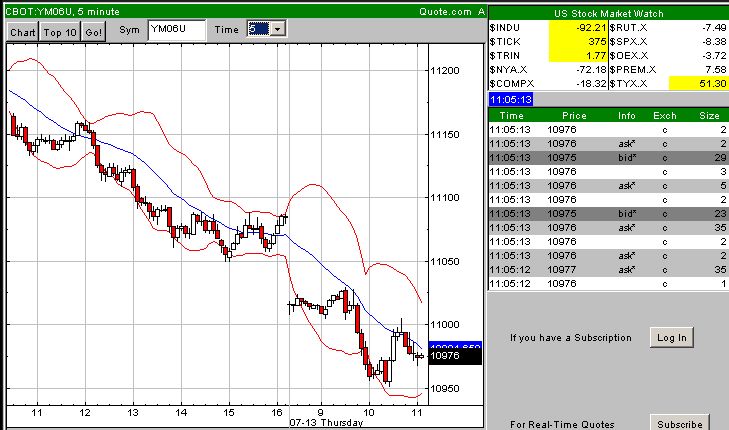Select the Time value field showing 5
The image size is (729, 430).
pos(258,29)
